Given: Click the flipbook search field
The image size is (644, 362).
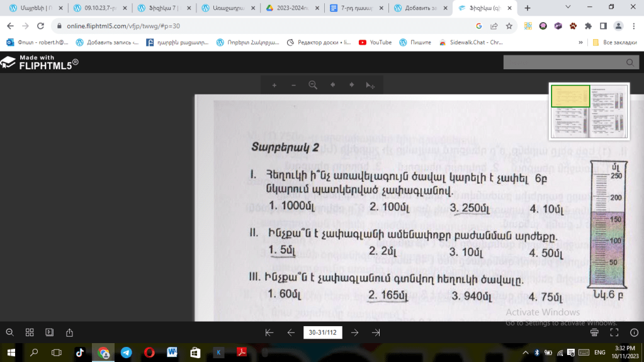Looking at the screenshot, I should tap(565, 62).
